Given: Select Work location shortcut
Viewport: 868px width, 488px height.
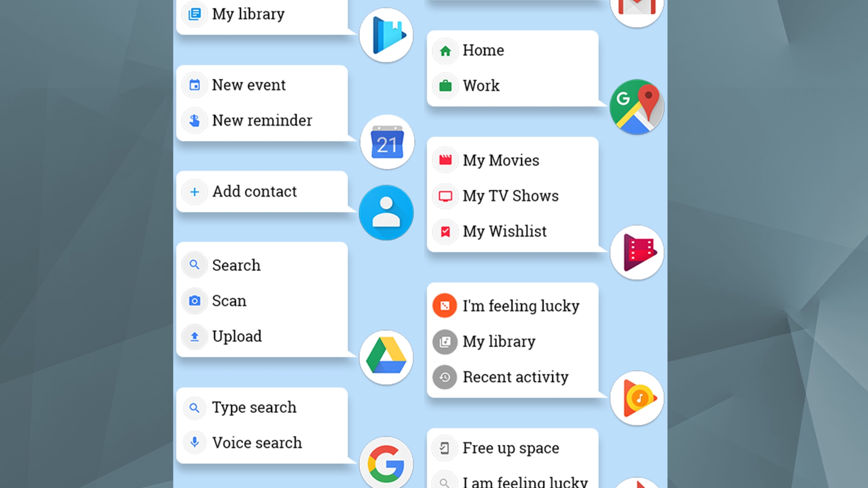Looking at the screenshot, I should tap(480, 85).
